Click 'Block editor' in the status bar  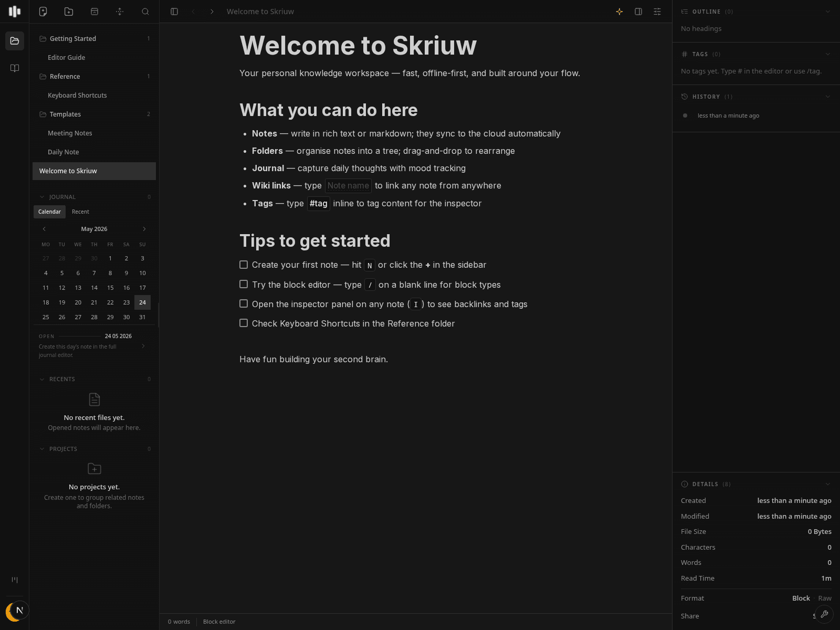tap(219, 622)
